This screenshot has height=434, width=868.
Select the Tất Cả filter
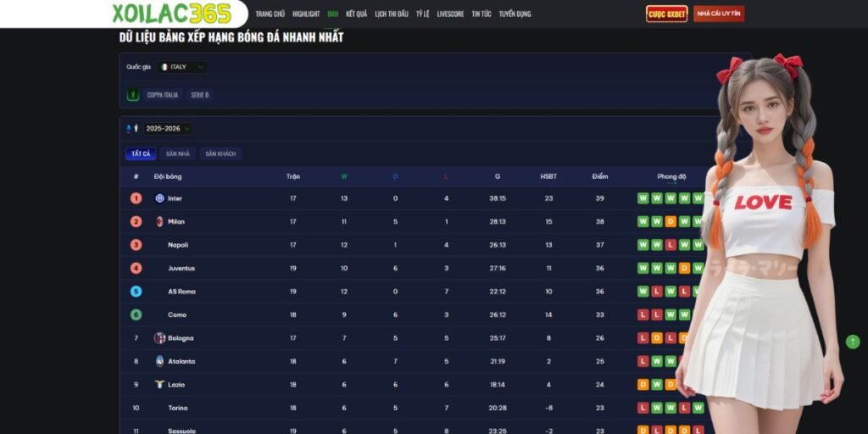click(140, 153)
